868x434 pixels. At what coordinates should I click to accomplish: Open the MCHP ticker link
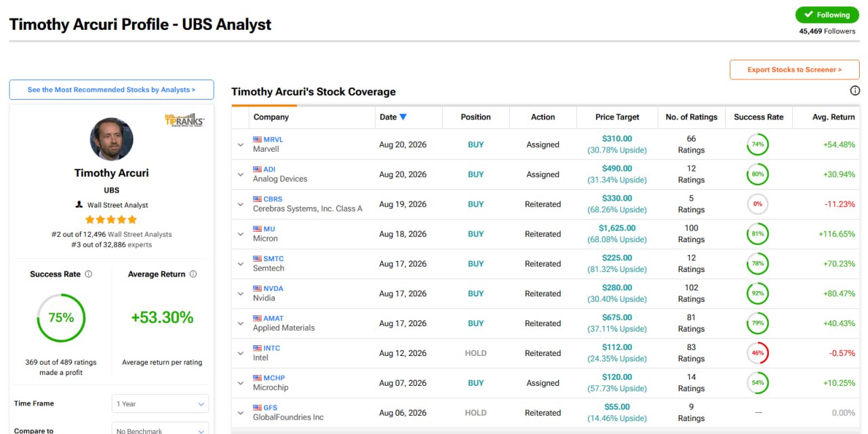[x=274, y=378]
